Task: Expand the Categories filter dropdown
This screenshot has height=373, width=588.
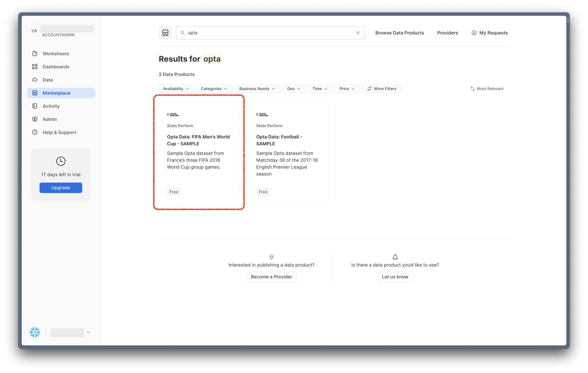Action: pyautogui.click(x=214, y=89)
